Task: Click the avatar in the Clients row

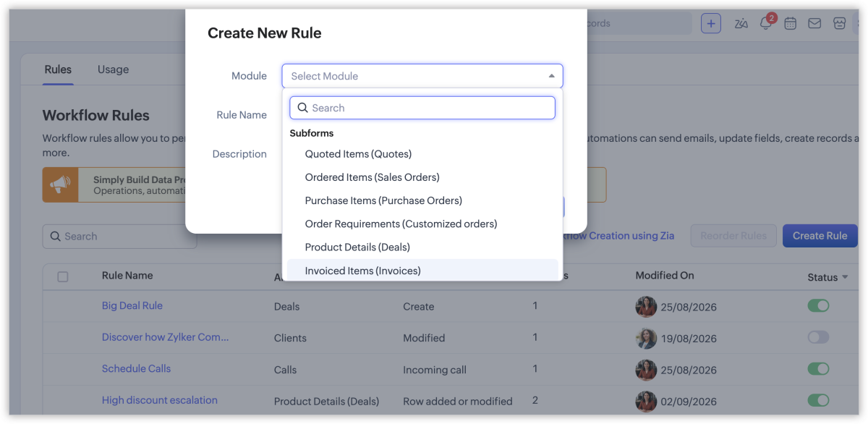Action: [x=646, y=338]
